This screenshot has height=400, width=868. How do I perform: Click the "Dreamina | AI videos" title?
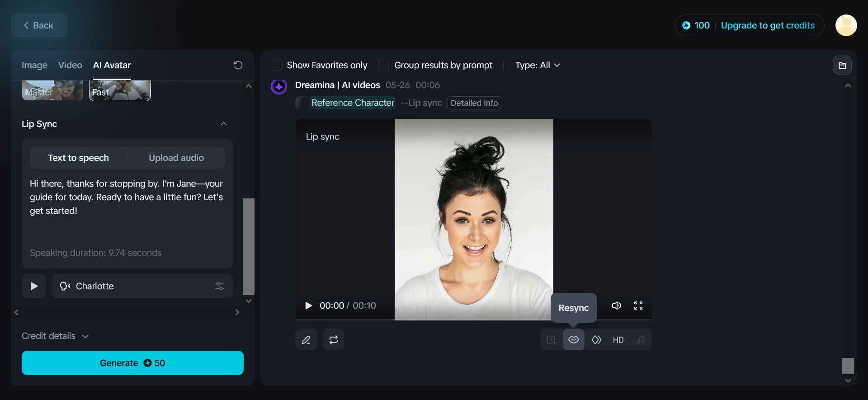pyautogui.click(x=338, y=85)
